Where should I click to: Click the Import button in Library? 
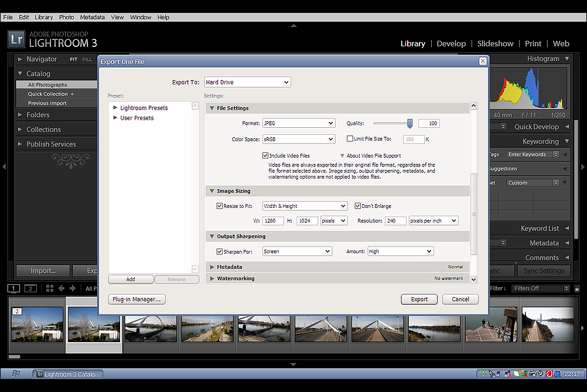43,271
